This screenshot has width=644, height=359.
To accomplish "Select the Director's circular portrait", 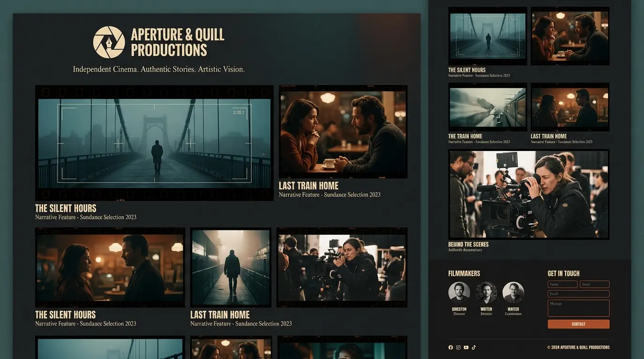I will click(459, 293).
